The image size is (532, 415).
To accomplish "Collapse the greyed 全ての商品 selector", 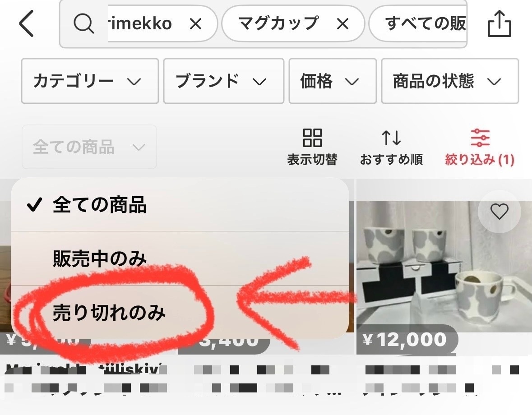I will click(89, 147).
